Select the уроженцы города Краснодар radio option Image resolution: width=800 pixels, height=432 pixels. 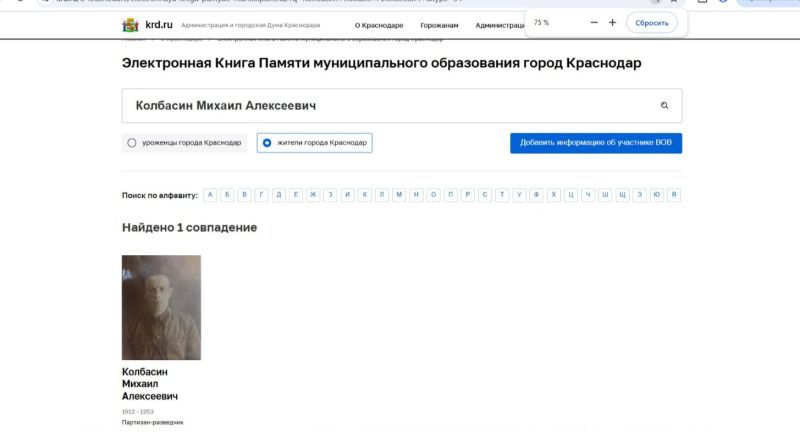(x=185, y=143)
